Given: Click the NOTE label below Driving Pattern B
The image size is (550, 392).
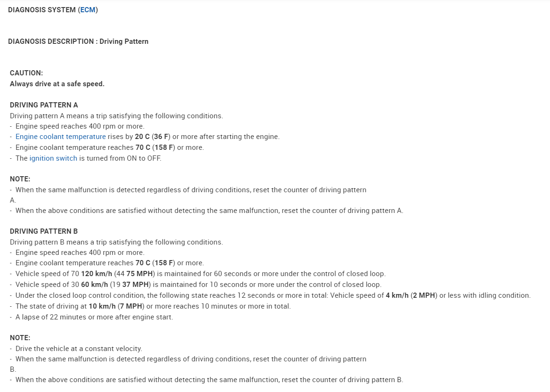Looking at the screenshot, I should coord(20,338).
